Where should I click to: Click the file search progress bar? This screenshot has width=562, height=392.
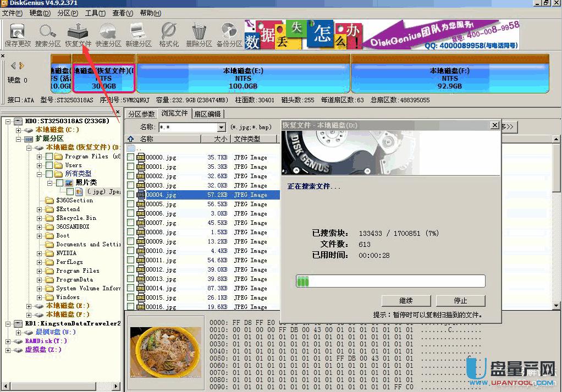(390, 281)
